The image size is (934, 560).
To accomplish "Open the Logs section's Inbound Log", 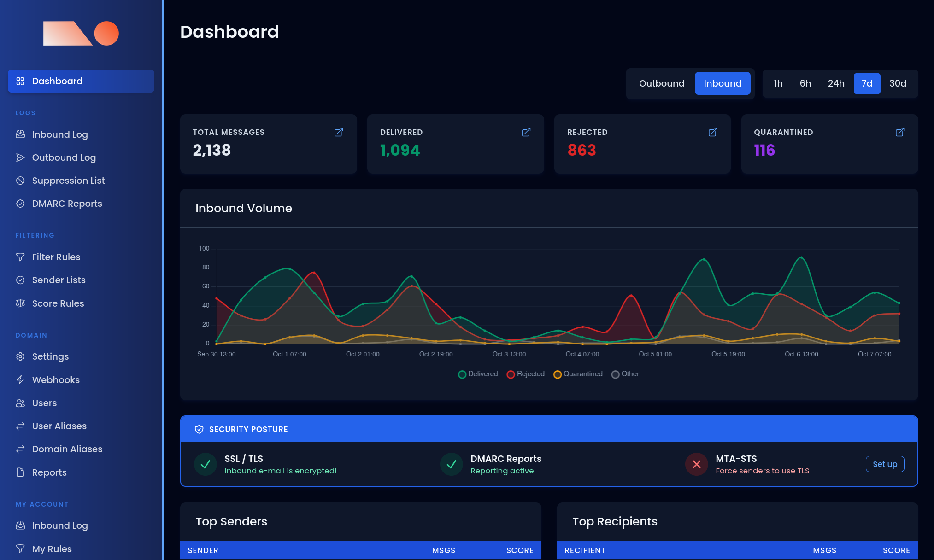I will point(81,134).
